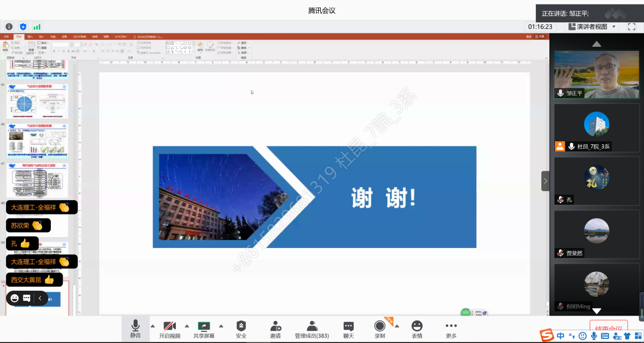Image resolution: width=644 pixels, height=343 pixels.
Task: Open the Security (安全) settings
Action: click(x=241, y=329)
